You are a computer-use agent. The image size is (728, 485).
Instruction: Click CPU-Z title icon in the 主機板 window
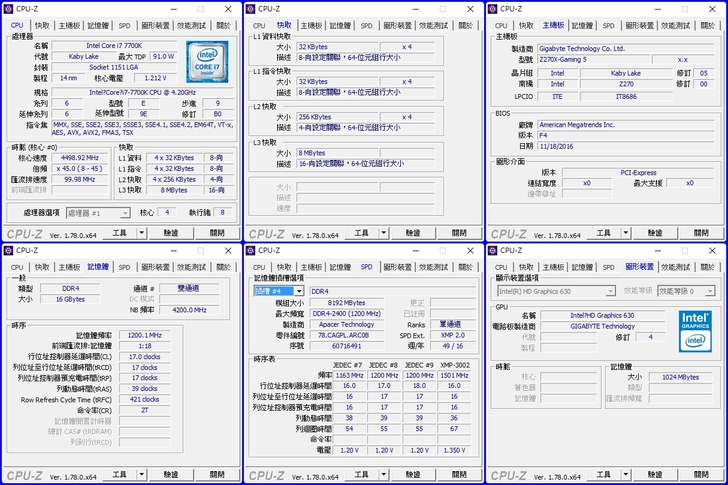(x=493, y=9)
